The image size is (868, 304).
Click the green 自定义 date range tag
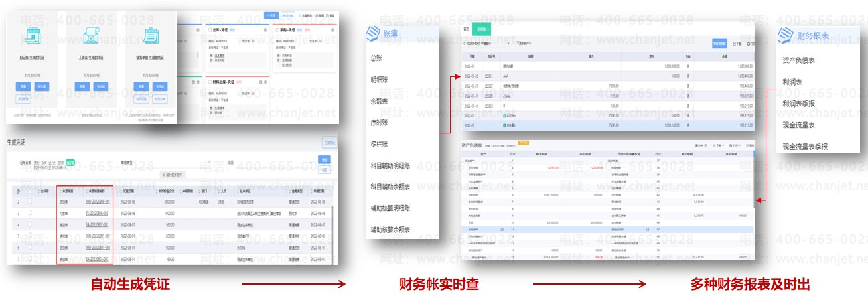70,161
